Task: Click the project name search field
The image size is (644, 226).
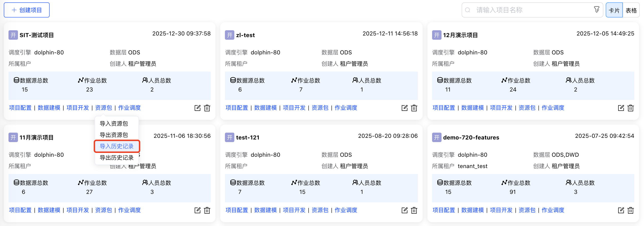Action: click(x=530, y=10)
